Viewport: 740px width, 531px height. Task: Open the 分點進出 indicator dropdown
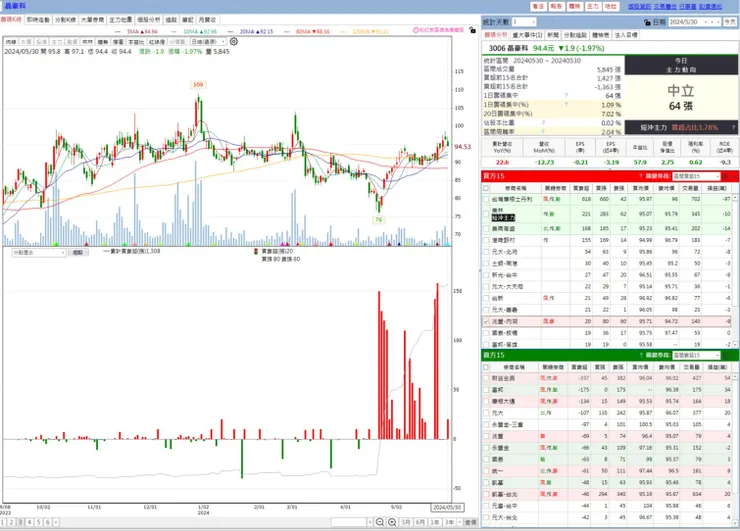(x=39, y=253)
